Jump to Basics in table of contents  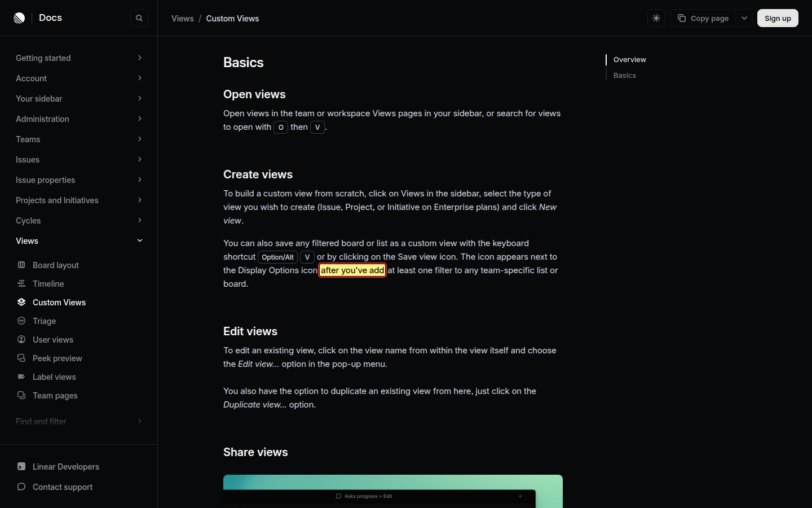[625, 75]
